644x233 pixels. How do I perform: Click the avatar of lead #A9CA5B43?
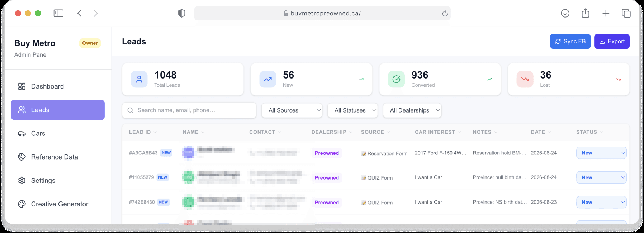188,152
